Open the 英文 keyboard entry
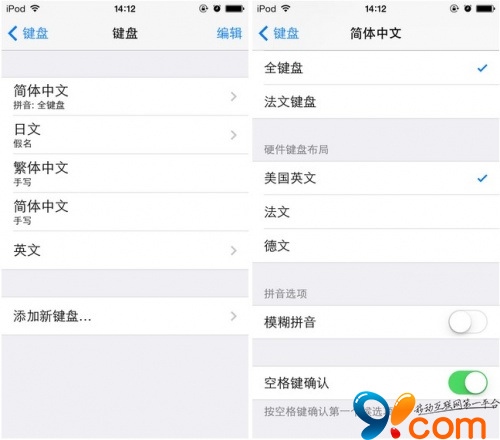This screenshot has width=500, height=440. tap(125, 250)
